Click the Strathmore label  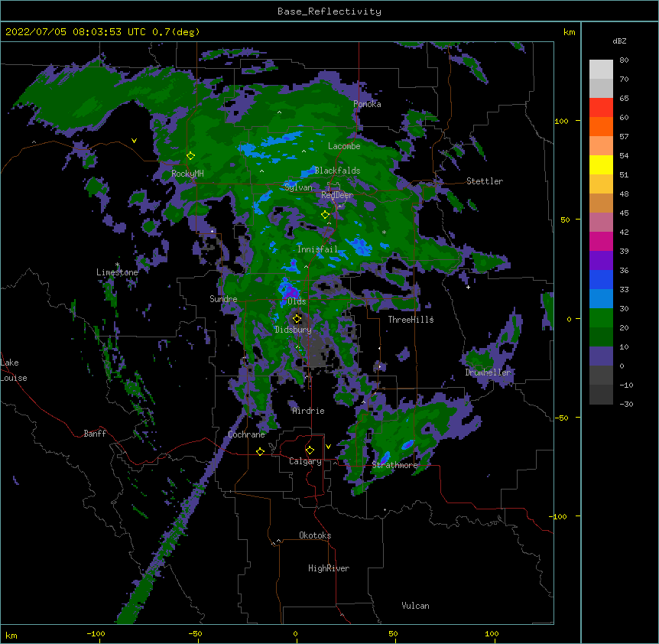pos(394,465)
